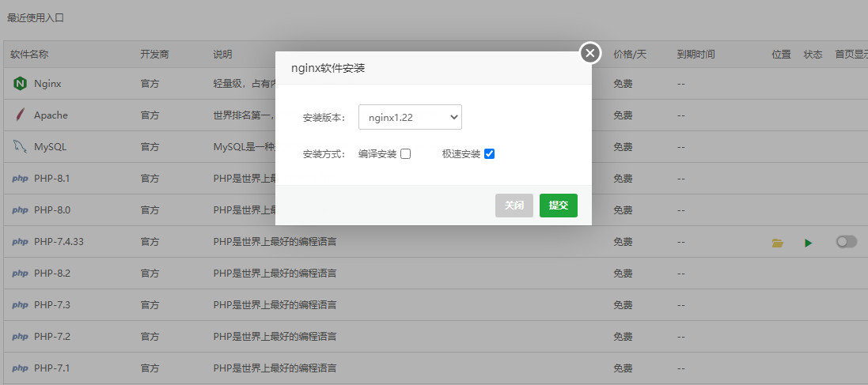The width and height of the screenshot is (868, 385).
Task: Uncheck the 极速安装 checkbox
Action: click(x=489, y=154)
